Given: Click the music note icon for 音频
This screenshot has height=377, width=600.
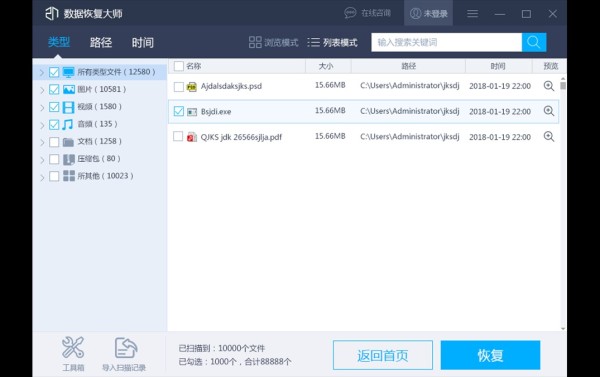Looking at the screenshot, I should point(68,124).
